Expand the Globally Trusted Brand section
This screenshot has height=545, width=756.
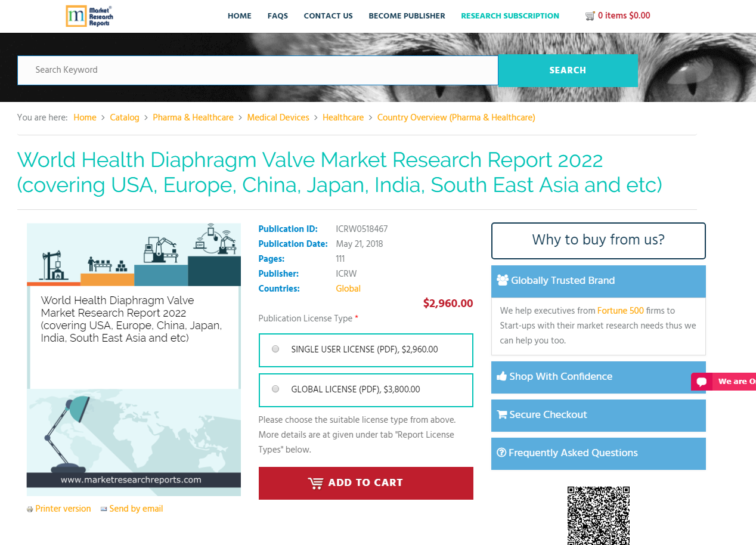(598, 281)
